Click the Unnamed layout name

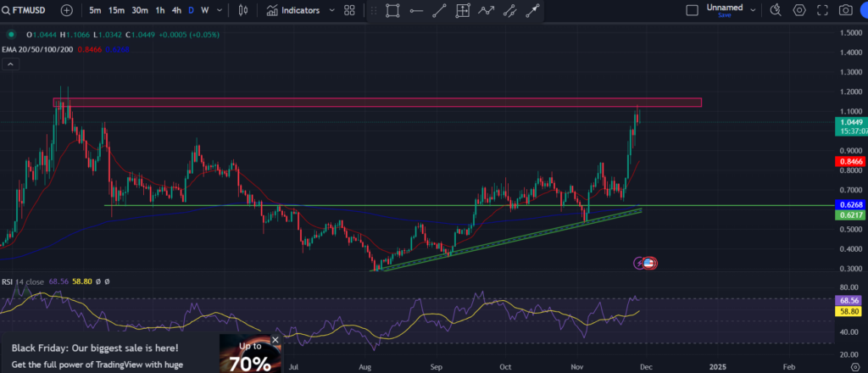725,7
